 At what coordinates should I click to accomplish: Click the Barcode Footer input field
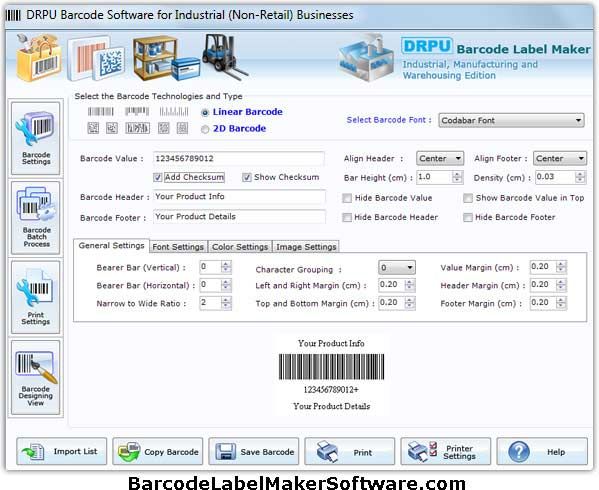coord(239,217)
